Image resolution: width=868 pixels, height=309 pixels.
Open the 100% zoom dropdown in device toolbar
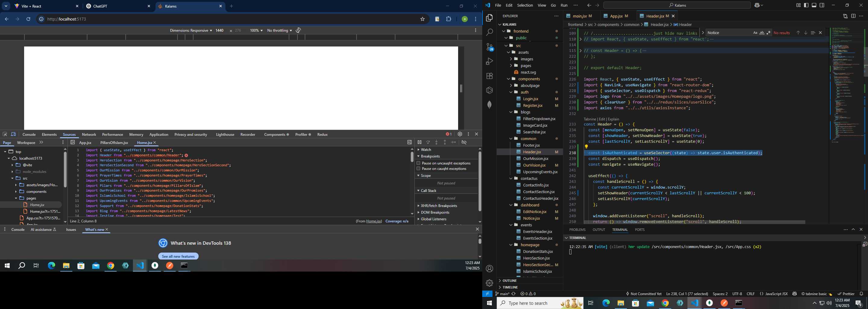coord(256,30)
